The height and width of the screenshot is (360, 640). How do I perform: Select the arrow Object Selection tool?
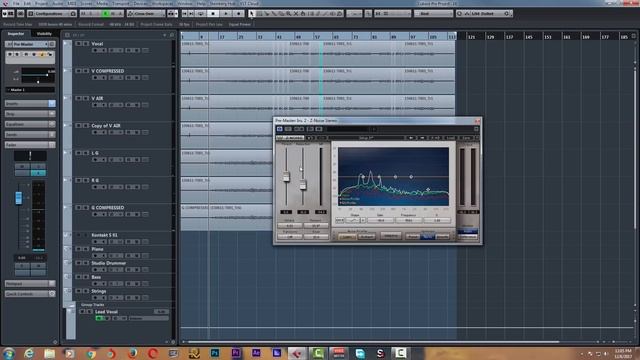coord(252,13)
